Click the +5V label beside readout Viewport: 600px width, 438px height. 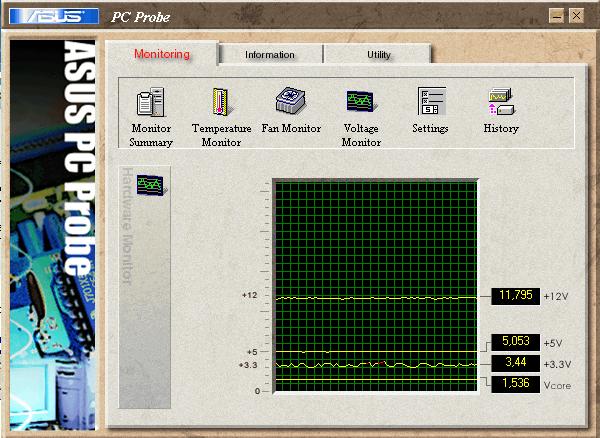coord(553,343)
